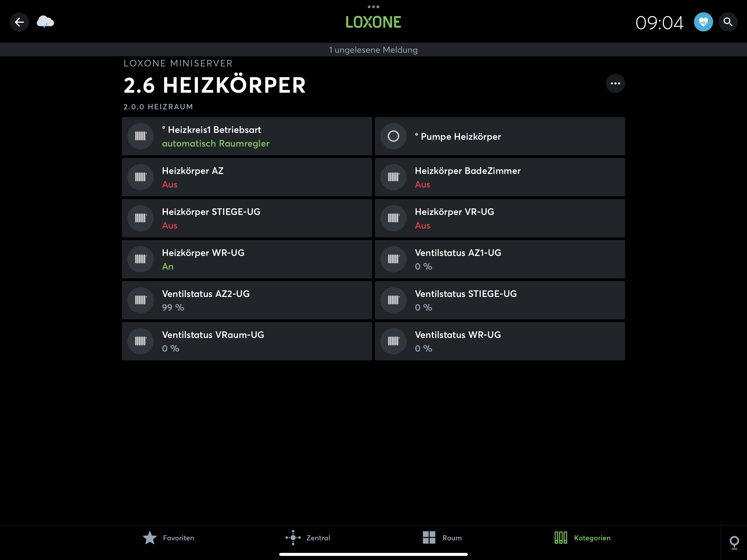Click the search magnifier icon
This screenshot has width=747, height=560.
coord(728,22)
